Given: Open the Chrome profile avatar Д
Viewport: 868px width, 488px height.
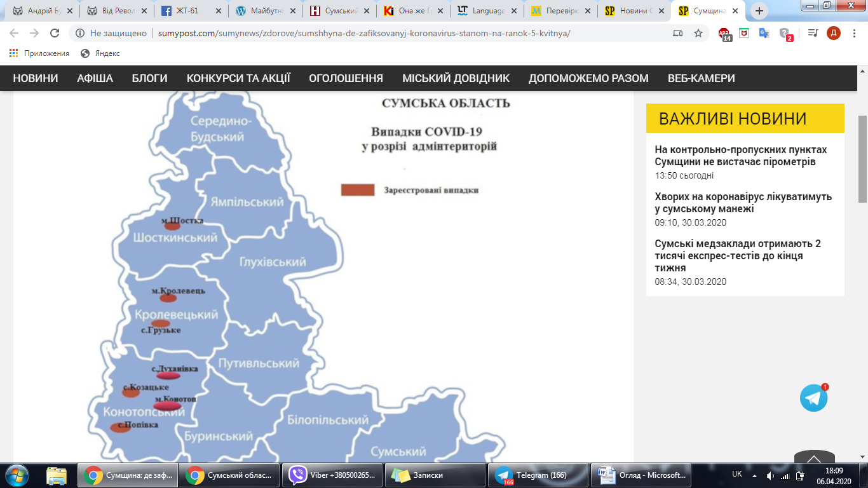Looking at the screenshot, I should 834,33.
